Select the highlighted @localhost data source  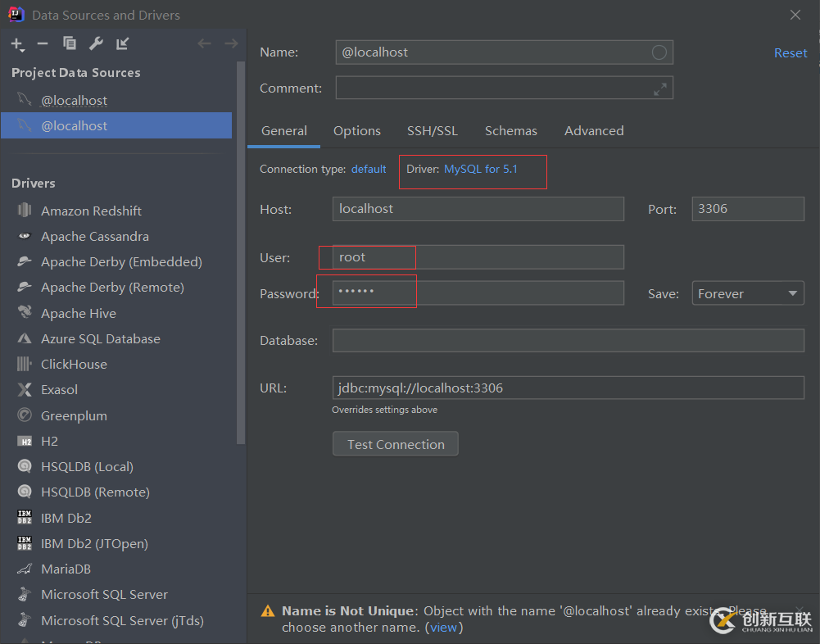point(116,125)
